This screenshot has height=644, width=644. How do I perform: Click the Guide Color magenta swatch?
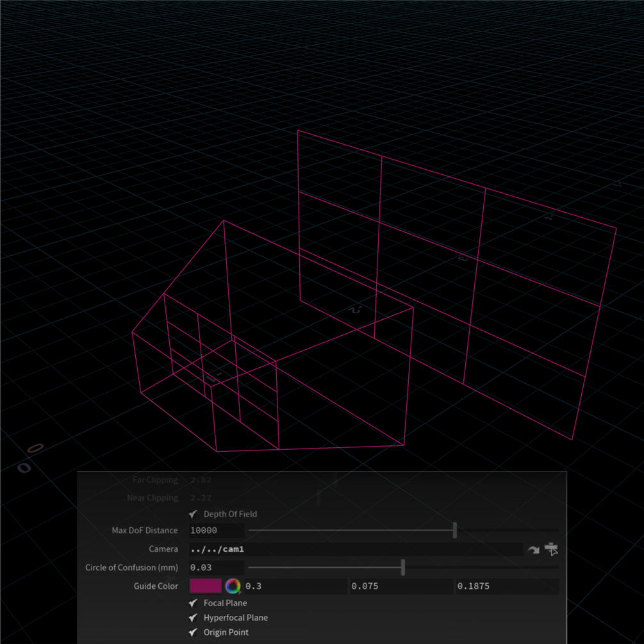(x=206, y=586)
